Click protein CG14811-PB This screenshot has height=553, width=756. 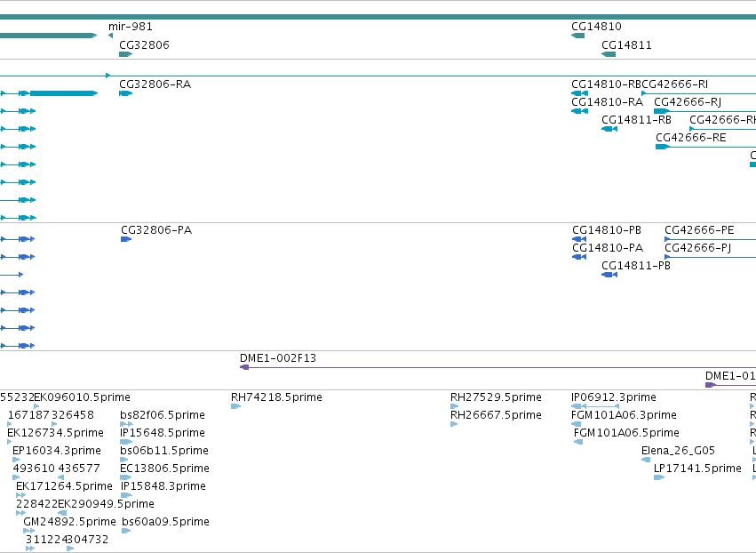636,266
